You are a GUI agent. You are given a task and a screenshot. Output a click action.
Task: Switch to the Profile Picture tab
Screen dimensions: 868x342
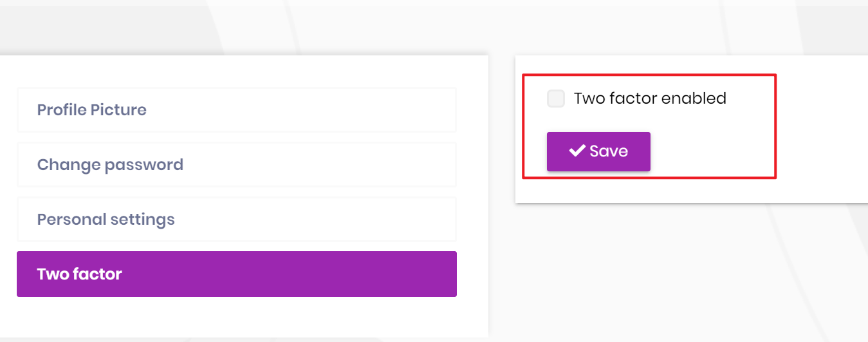pos(236,110)
